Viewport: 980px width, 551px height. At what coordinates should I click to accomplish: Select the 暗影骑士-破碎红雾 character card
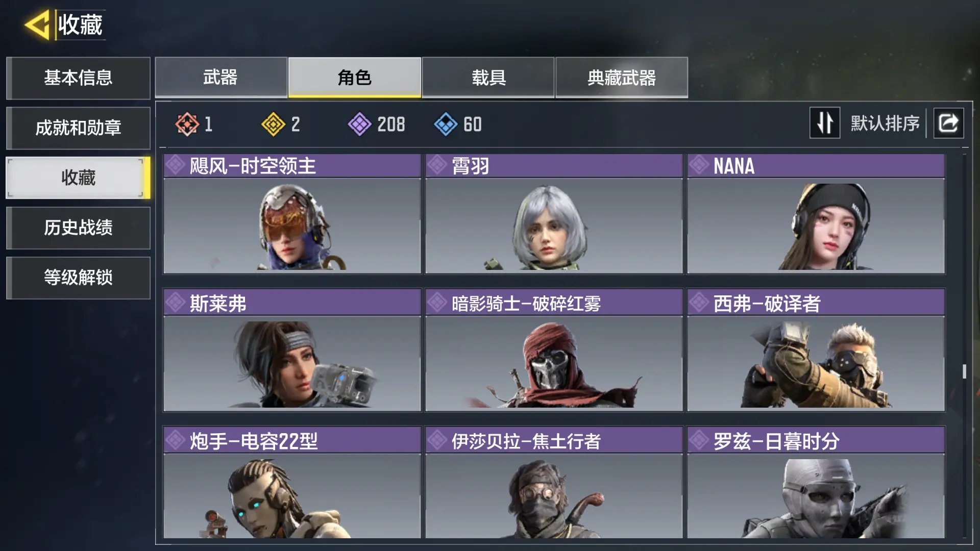(554, 350)
